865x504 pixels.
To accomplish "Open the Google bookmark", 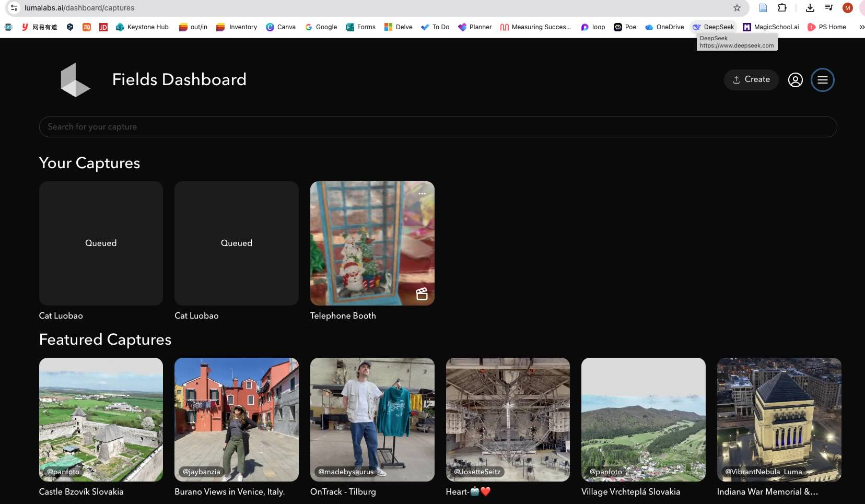I will pyautogui.click(x=321, y=27).
